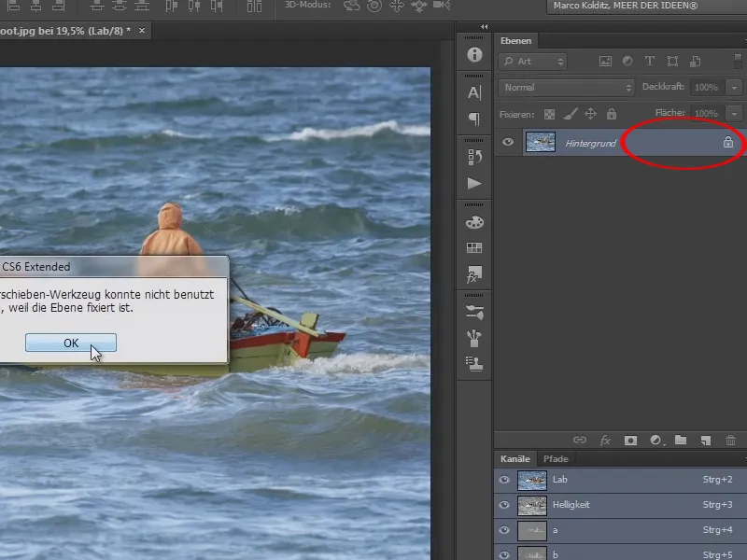This screenshot has height=560, width=747.
Task: Toggle visibility of the Helligkeit channel
Action: [504, 505]
